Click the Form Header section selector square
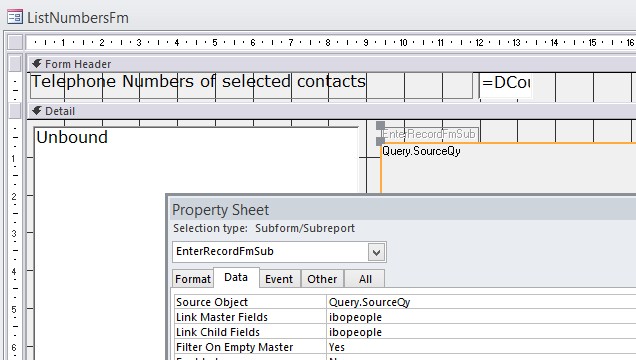Viewport: 636px width, 360px height. tap(15, 64)
